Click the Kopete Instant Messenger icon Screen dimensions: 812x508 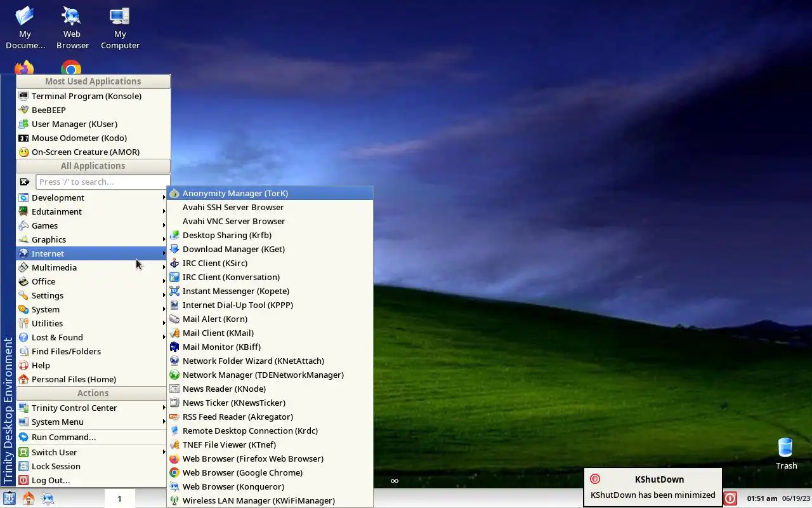pos(174,291)
